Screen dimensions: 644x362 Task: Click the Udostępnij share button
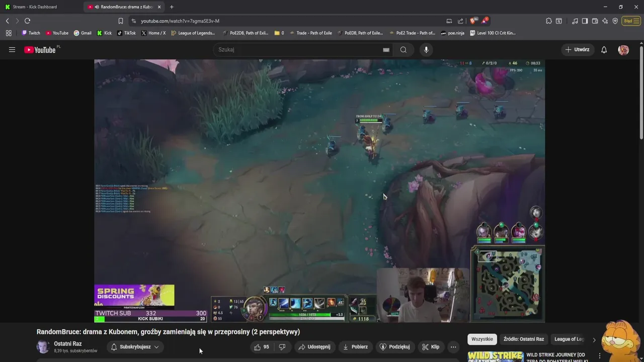tap(314, 347)
